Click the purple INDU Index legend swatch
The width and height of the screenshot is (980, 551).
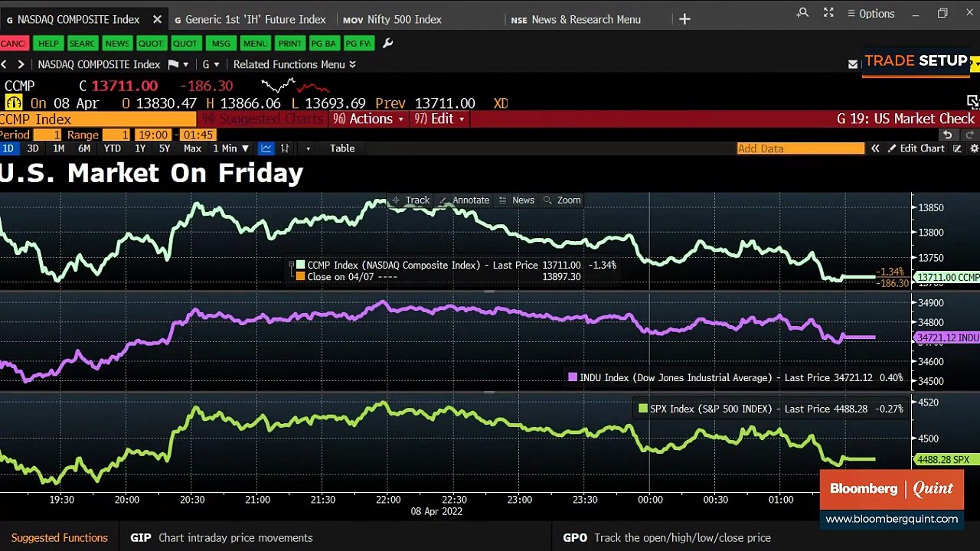[x=573, y=377]
